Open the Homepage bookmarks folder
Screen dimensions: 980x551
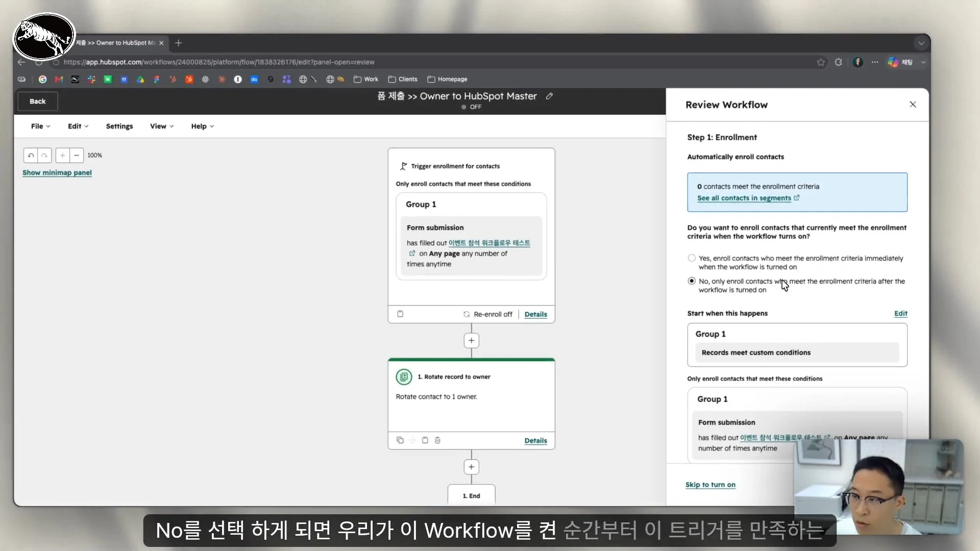click(447, 79)
